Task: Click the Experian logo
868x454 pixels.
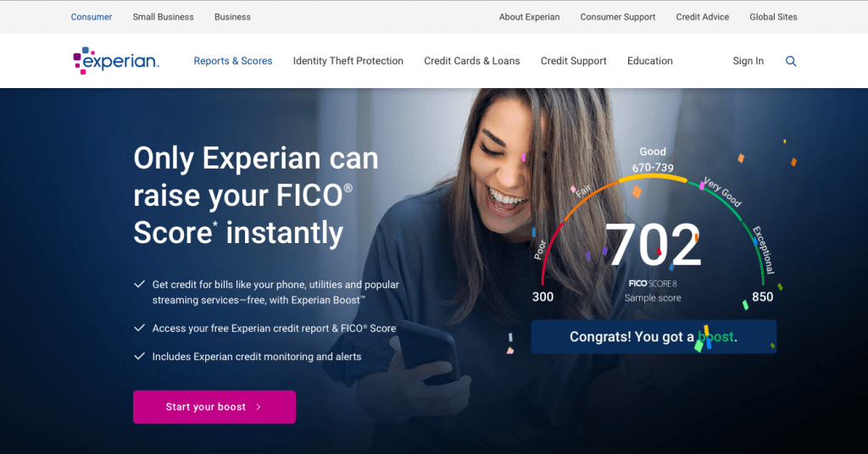Action: pyautogui.click(x=116, y=61)
